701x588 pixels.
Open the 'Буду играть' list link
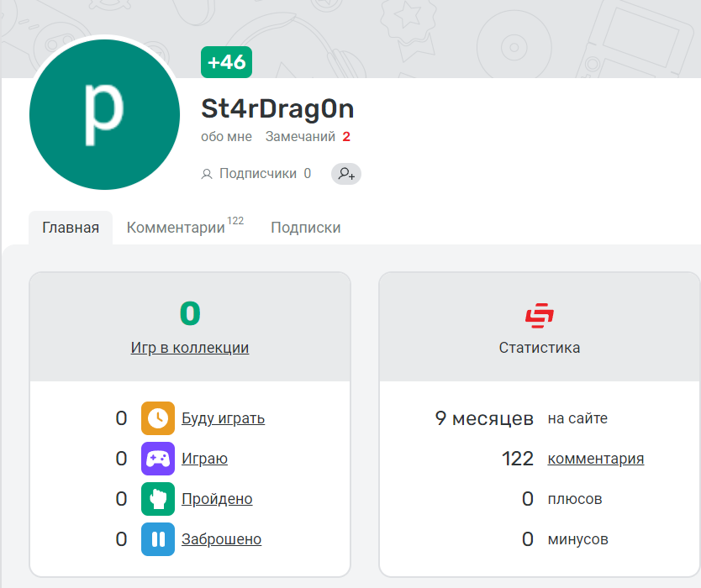coord(223,418)
